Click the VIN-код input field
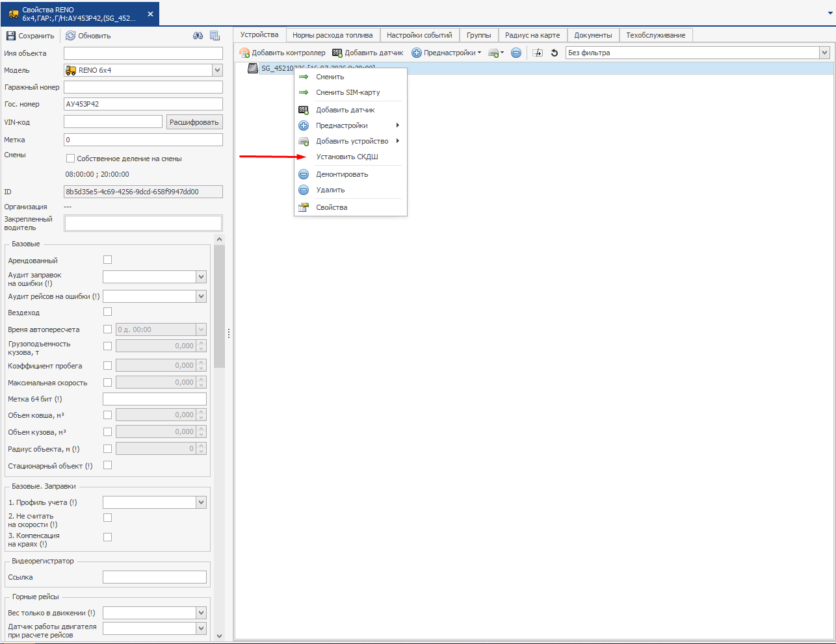The height and width of the screenshot is (644, 836). click(x=113, y=122)
